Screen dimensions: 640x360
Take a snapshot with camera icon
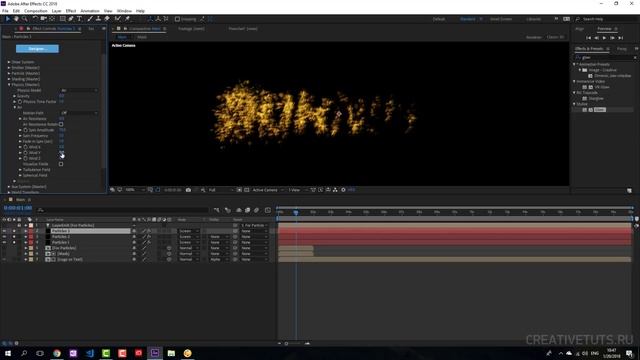coord(188,190)
